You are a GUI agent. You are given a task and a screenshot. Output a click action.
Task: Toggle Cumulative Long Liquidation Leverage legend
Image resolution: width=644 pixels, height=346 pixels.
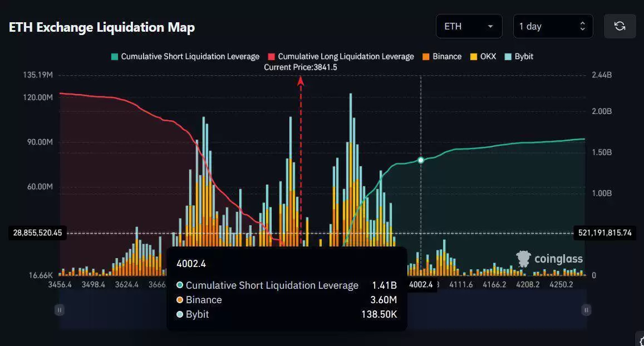(341, 57)
